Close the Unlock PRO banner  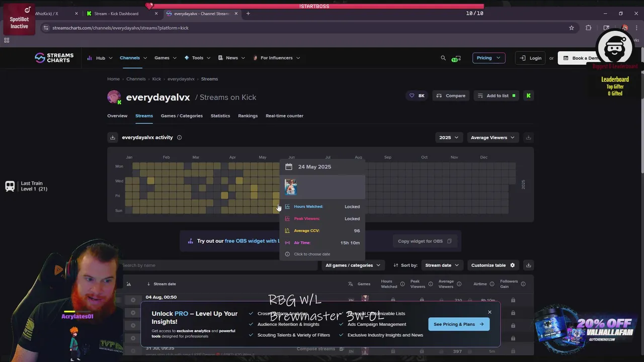[490, 312]
